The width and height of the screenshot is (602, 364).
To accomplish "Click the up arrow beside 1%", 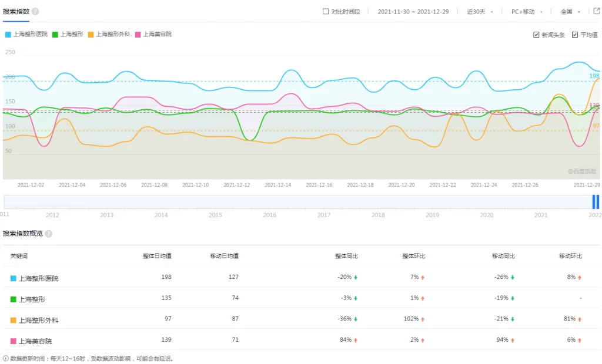I will tap(423, 298).
